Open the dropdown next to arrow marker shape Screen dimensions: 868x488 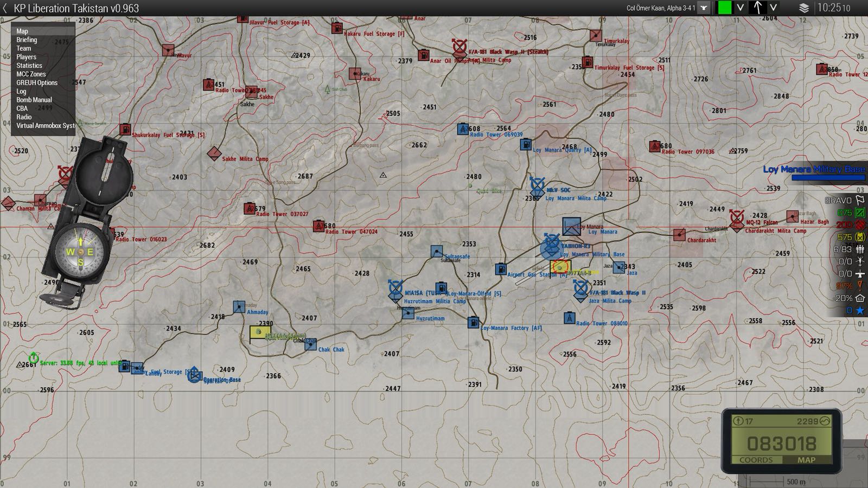click(773, 8)
